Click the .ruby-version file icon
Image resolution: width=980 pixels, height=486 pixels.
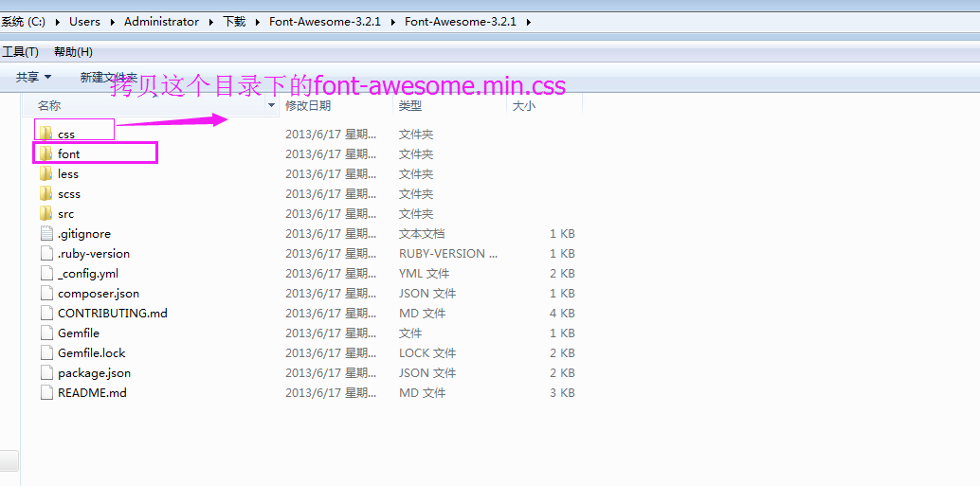tap(46, 254)
